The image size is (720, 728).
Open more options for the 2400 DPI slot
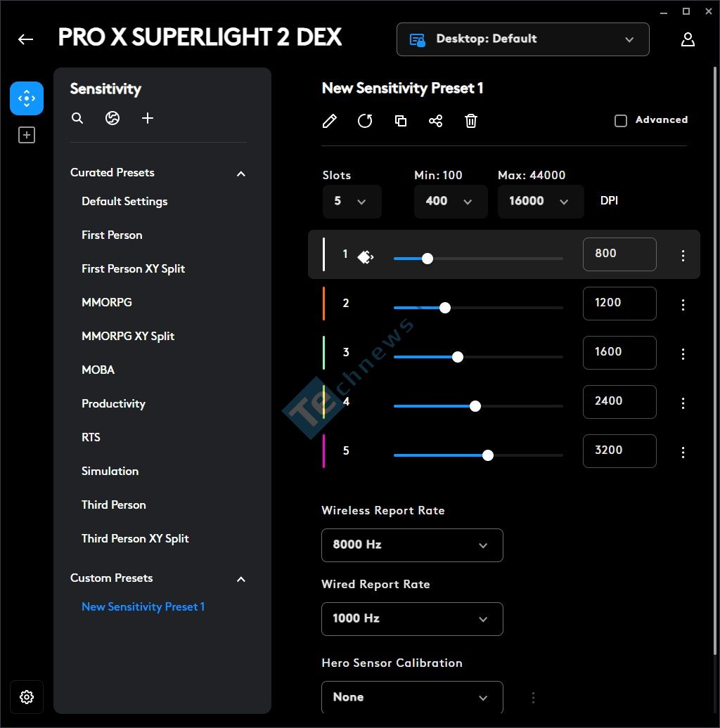tap(683, 403)
